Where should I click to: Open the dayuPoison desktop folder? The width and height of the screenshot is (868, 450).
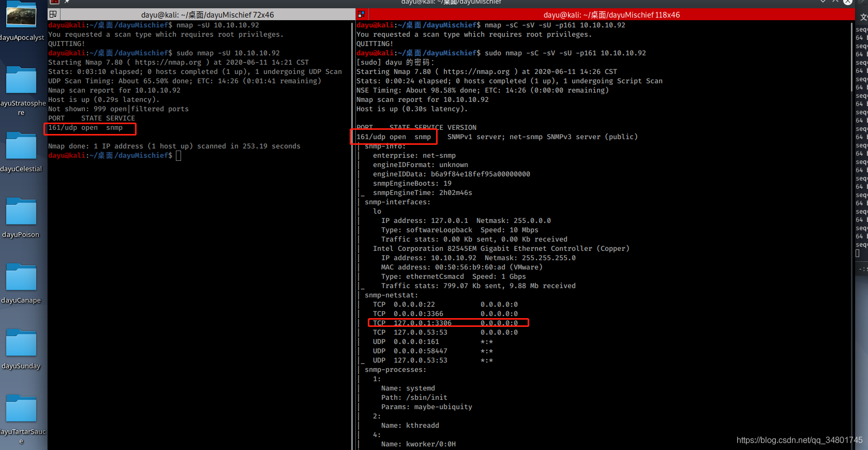point(21,212)
